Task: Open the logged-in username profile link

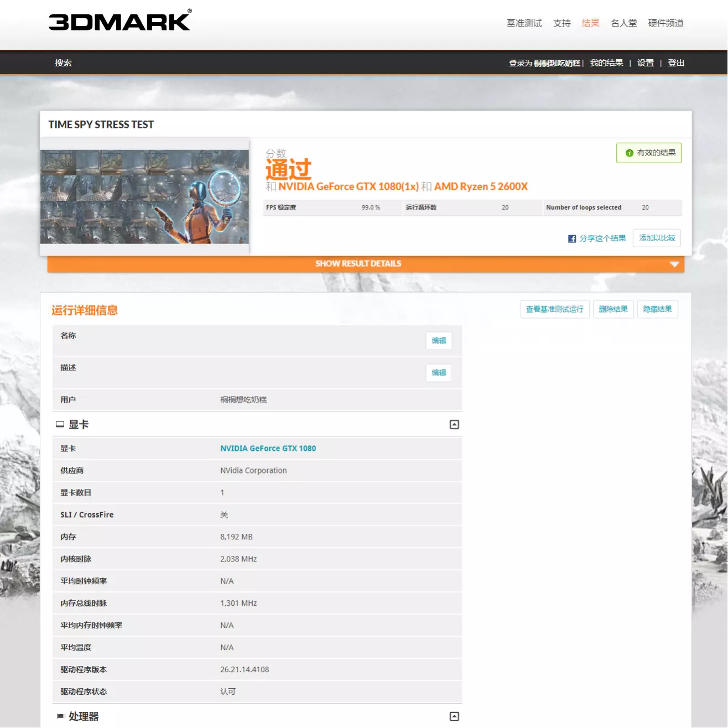Action: point(557,63)
